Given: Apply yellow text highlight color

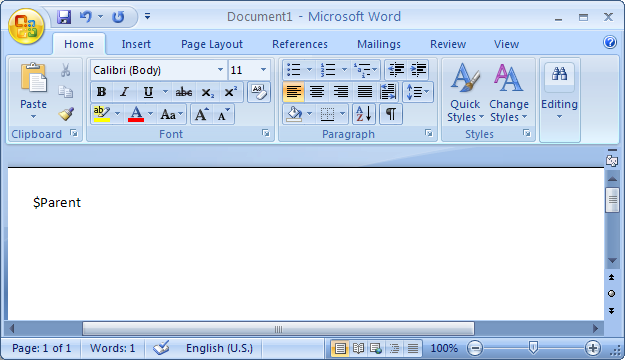Looking at the screenshot, I should pyautogui.click(x=102, y=114).
